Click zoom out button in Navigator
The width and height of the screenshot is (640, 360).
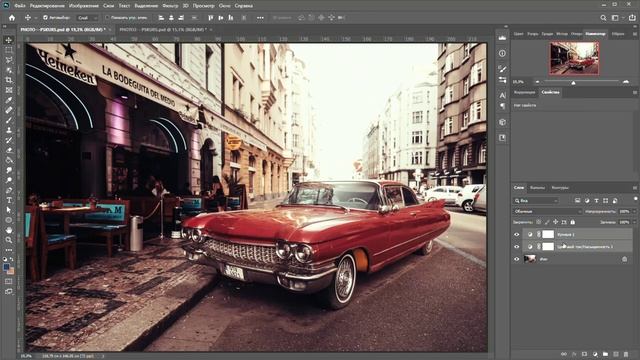tap(537, 82)
